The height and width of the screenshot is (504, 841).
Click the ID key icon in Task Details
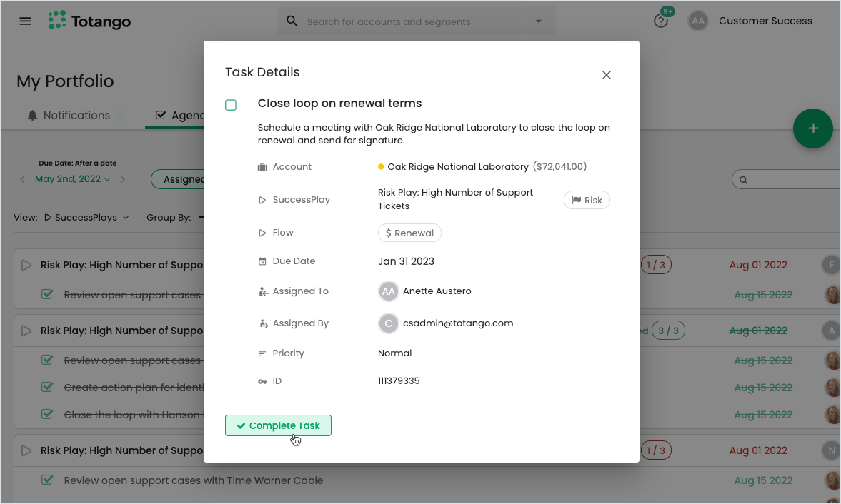[264, 380]
